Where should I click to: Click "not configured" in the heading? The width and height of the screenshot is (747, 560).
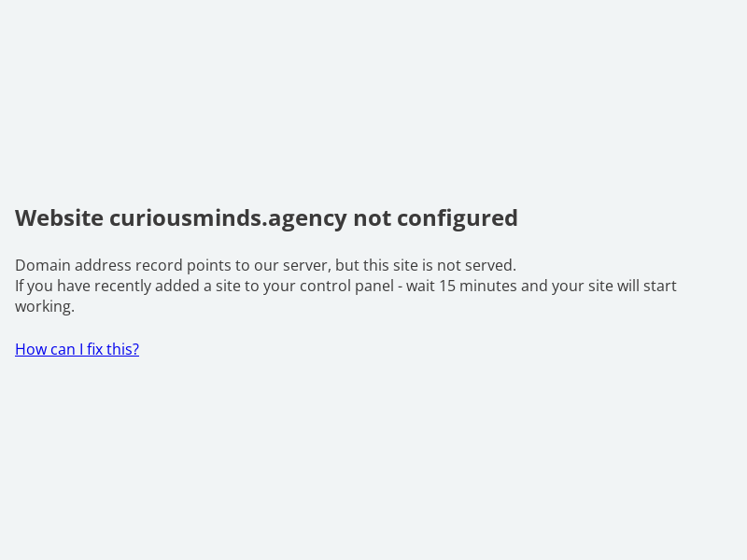click(x=435, y=217)
